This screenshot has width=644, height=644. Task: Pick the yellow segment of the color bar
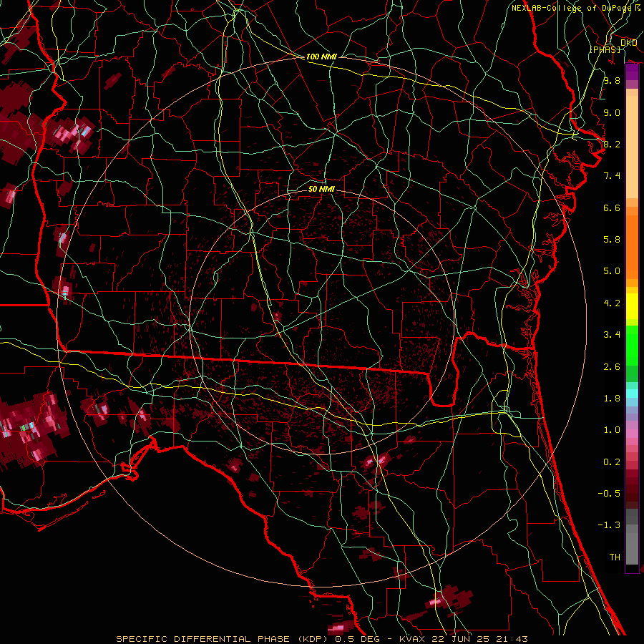(x=632, y=306)
